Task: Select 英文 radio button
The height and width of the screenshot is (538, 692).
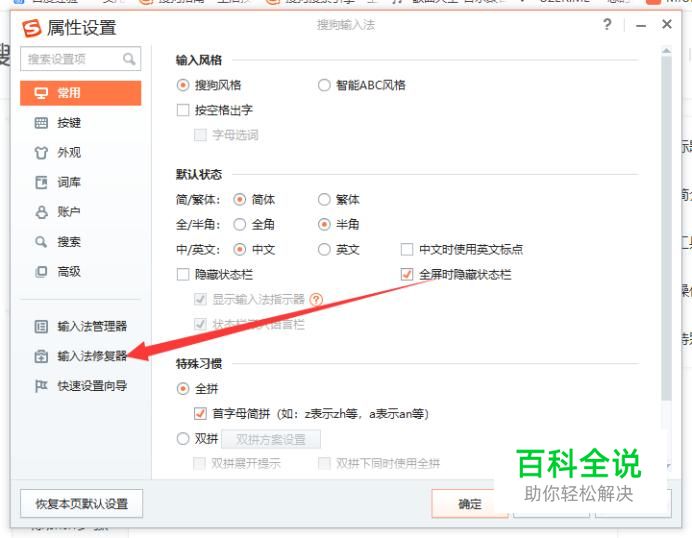Action: [x=324, y=250]
